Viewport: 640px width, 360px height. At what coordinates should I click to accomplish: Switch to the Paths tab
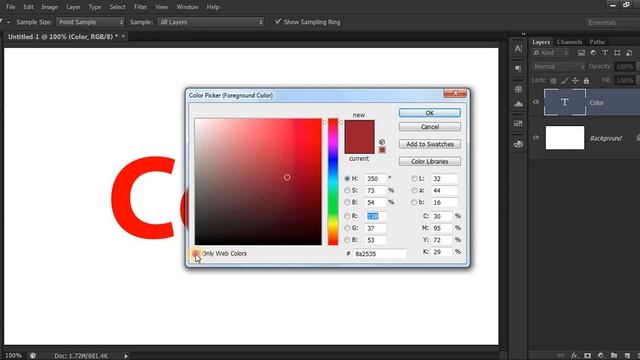(597, 42)
